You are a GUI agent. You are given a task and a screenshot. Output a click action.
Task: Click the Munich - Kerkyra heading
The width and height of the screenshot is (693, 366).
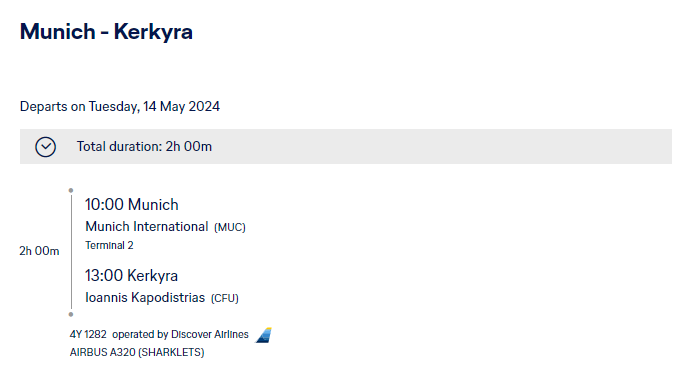(x=106, y=32)
